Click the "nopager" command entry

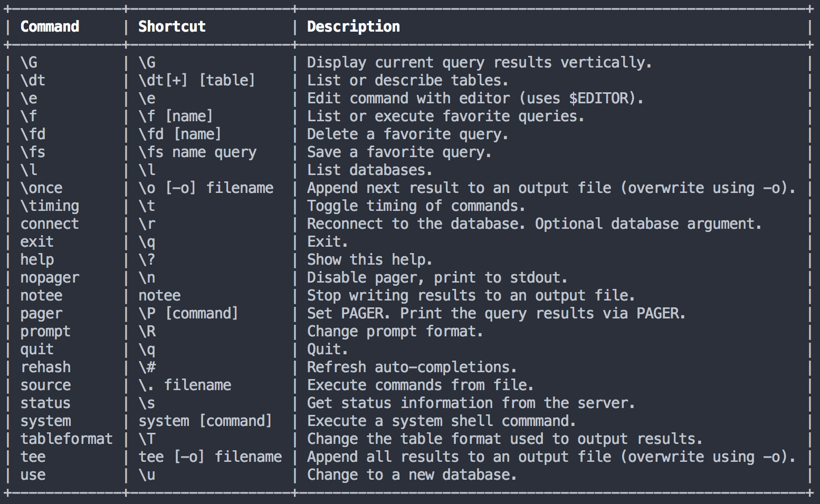(50, 277)
